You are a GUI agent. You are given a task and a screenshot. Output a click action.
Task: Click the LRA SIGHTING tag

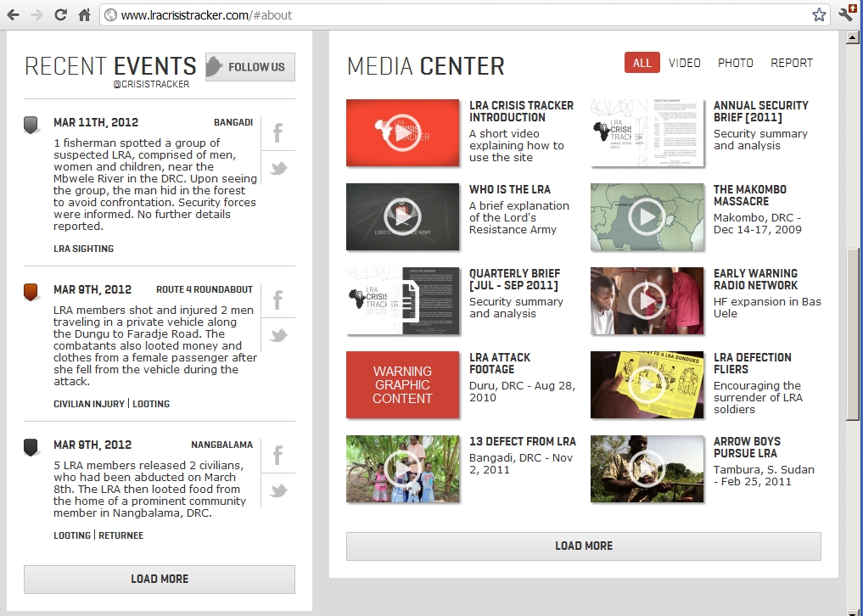pos(84,249)
